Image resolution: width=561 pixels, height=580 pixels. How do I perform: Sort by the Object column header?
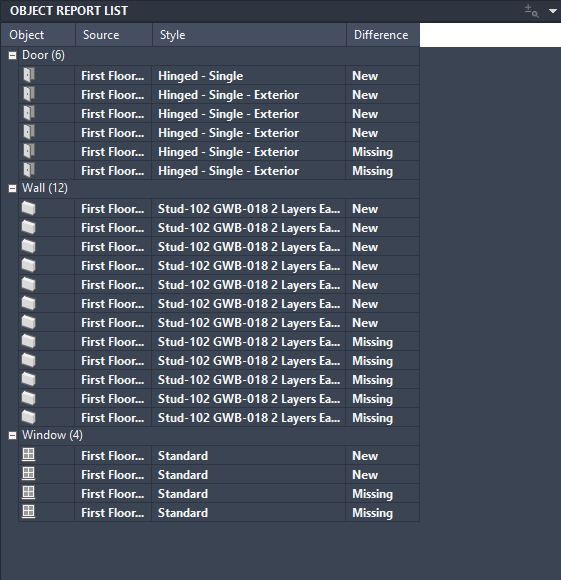point(38,35)
